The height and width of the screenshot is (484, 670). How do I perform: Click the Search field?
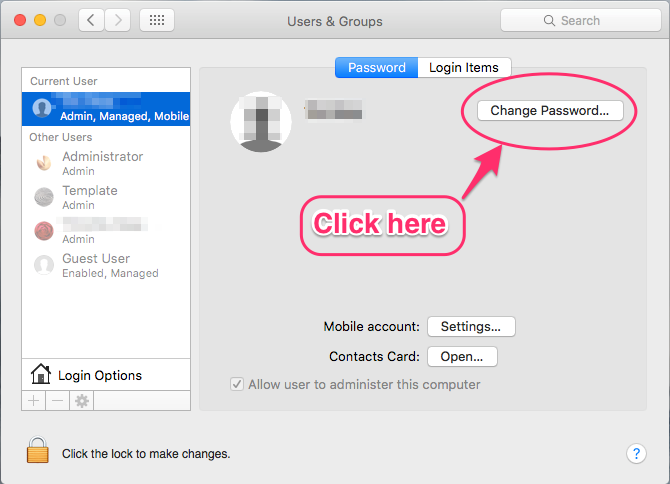581,20
